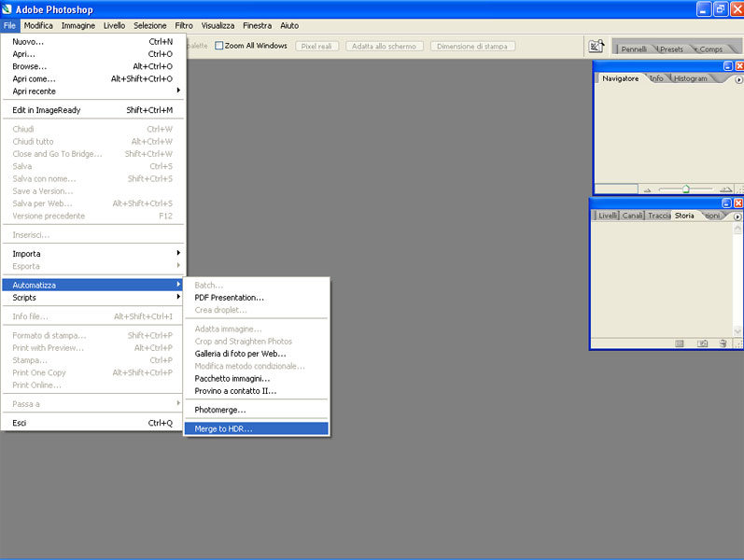The image size is (744, 560).
Task: Choose Browse... from the File menu
Action: [x=92, y=66]
